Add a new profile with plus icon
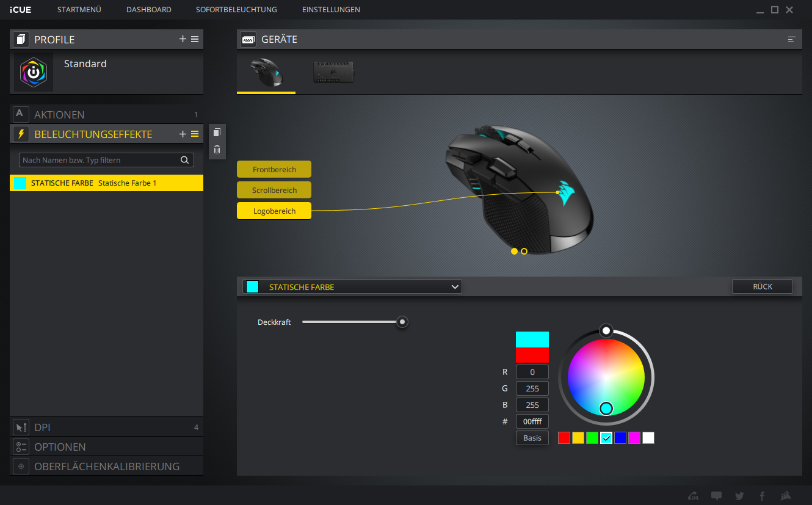Image resolution: width=812 pixels, height=505 pixels. point(183,39)
